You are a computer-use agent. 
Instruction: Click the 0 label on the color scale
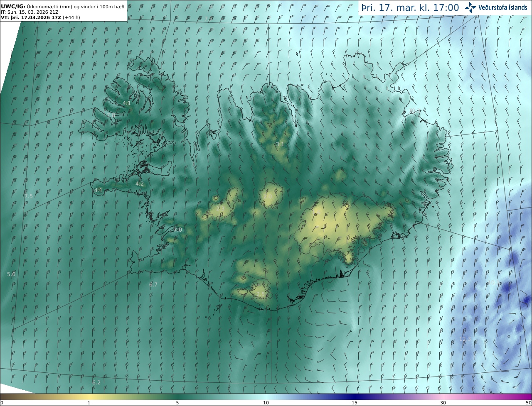2,403
